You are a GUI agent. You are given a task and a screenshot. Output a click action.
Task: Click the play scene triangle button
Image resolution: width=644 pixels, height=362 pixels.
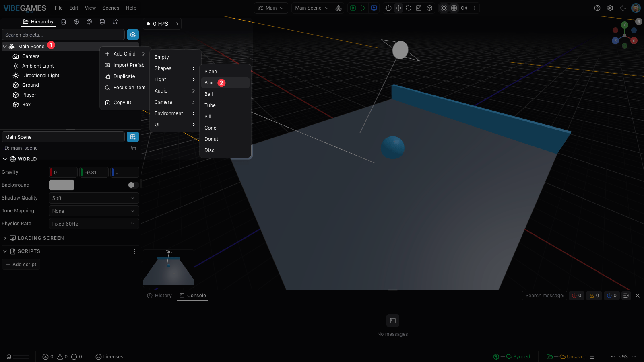[363, 8]
